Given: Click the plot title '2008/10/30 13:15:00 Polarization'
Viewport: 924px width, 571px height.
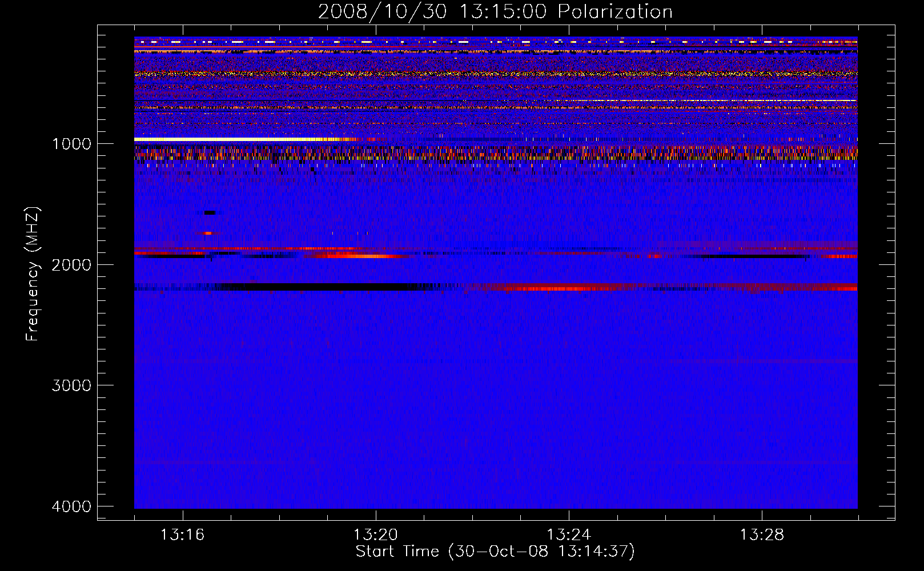Looking at the screenshot, I should point(495,11).
